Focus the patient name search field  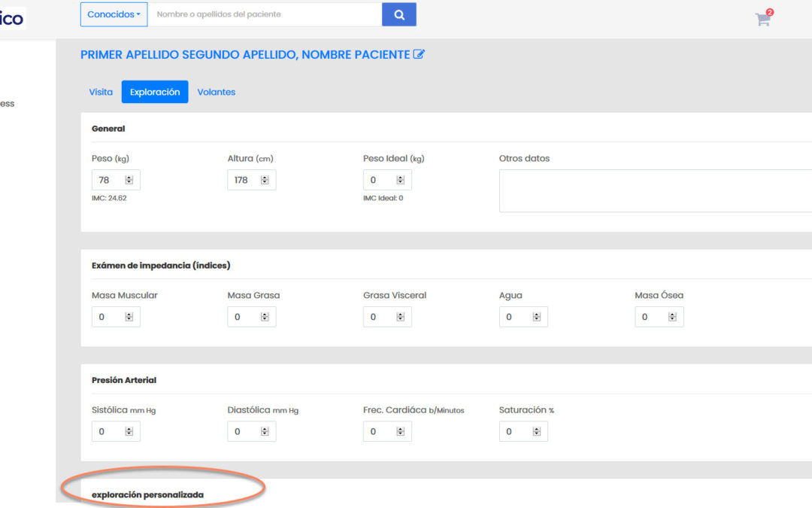(265, 14)
